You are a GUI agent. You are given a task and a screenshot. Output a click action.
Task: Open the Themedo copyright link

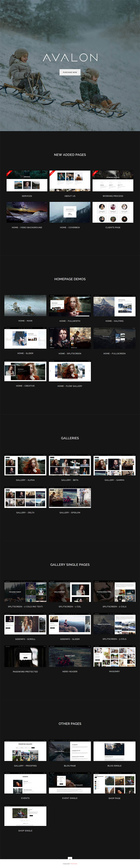tap(74, 864)
